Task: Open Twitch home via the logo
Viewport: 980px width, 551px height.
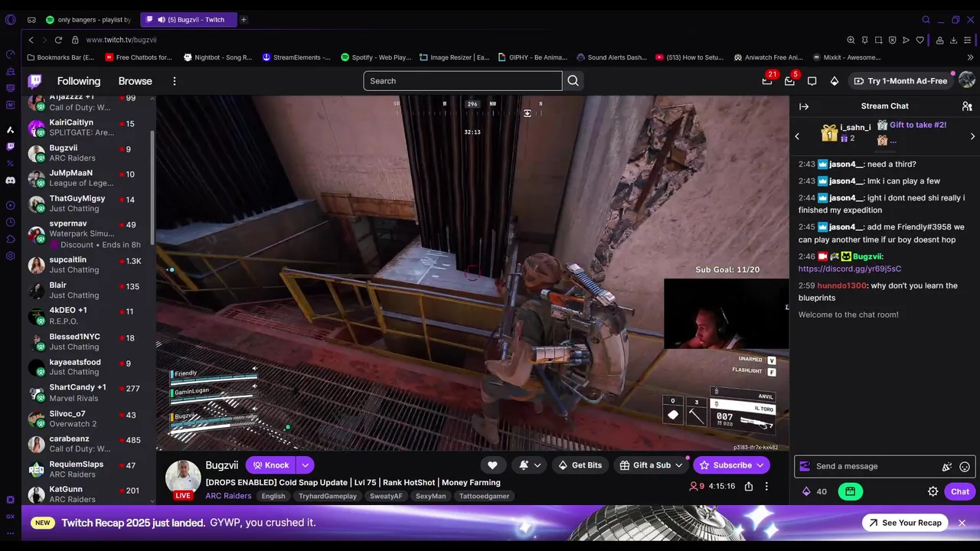Action: pos(35,81)
